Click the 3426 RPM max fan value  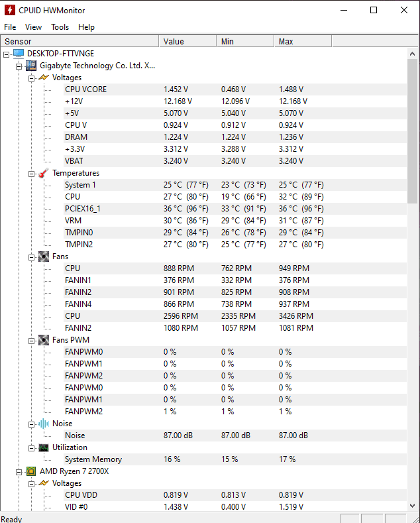[296, 316]
